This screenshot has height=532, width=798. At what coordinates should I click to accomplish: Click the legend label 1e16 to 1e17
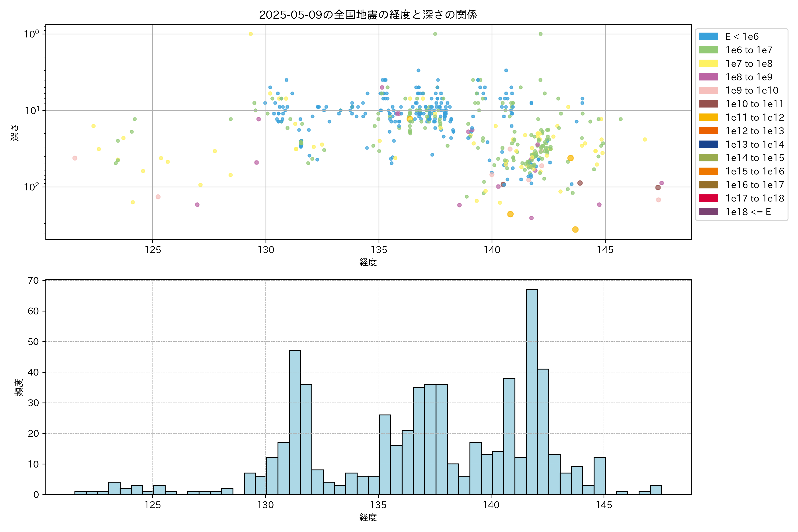[755, 185]
